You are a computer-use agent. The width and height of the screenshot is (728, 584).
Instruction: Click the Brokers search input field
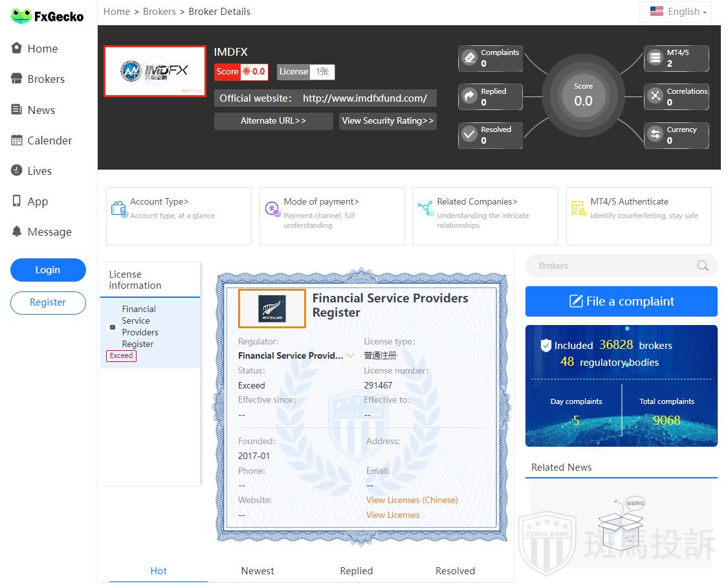612,265
